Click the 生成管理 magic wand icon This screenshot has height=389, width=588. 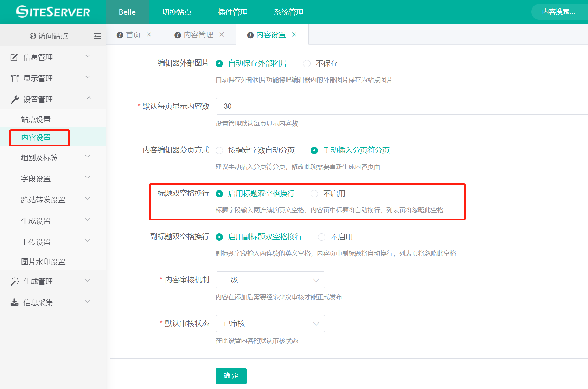click(x=14, y=281)
